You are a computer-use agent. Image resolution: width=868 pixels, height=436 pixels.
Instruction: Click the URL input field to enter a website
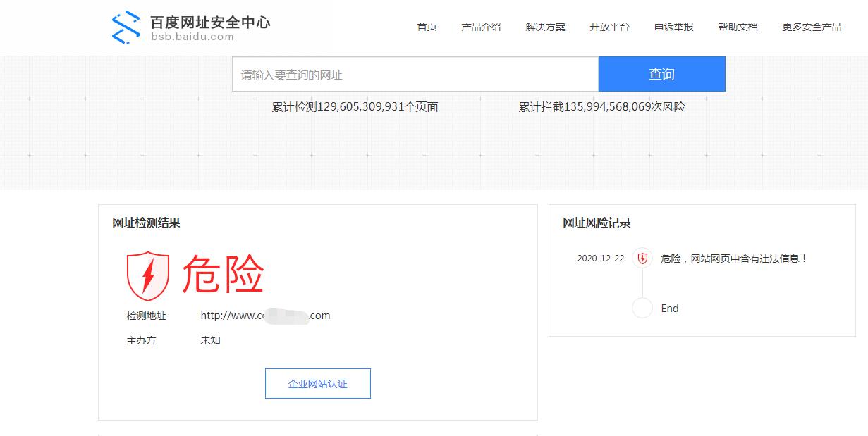[x=415, y=73]
